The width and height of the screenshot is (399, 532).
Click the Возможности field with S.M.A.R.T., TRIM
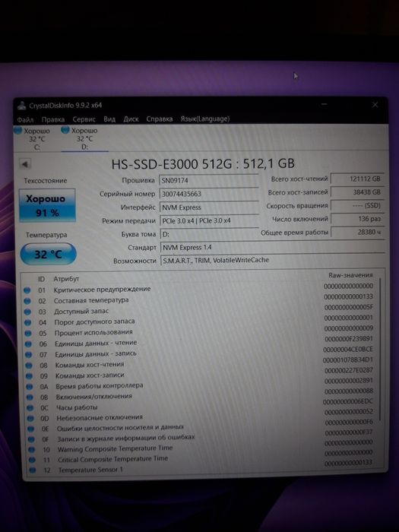[272, 260]
